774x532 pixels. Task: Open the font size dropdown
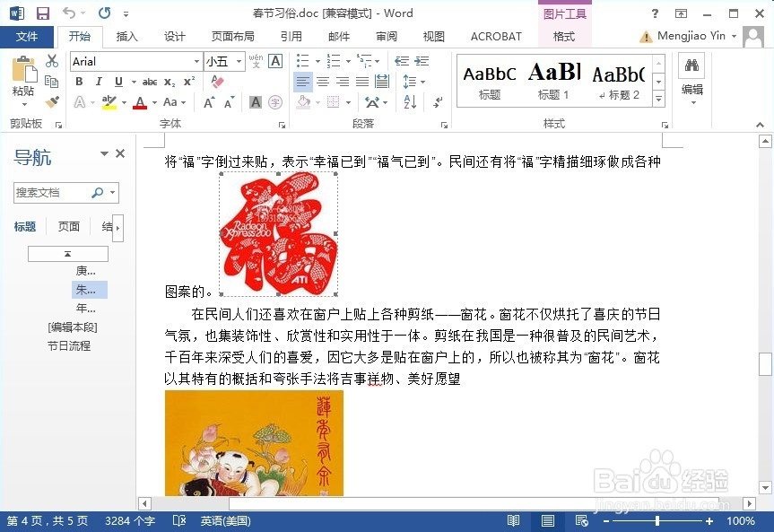pos(239,62)
